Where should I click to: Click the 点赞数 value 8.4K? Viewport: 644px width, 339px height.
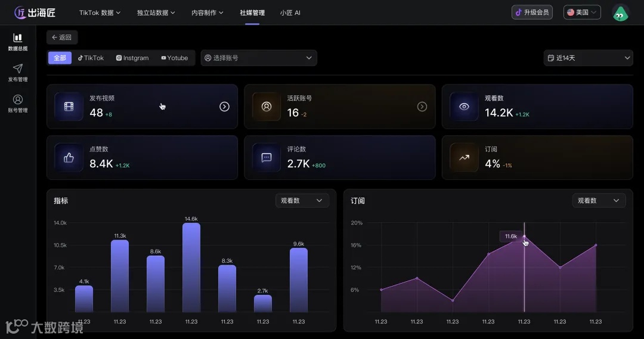pos(101,164)
